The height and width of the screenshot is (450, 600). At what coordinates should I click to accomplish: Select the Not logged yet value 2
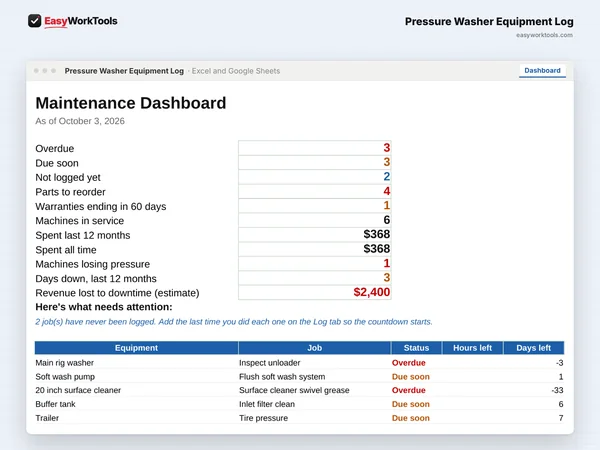pyautogui.click(x=315, y=177)
